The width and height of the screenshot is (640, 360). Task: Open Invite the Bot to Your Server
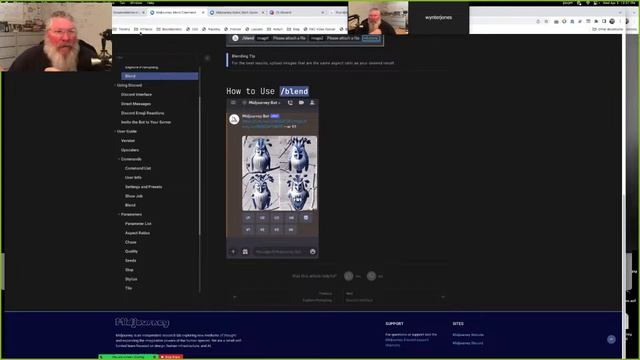pos(146,122)
